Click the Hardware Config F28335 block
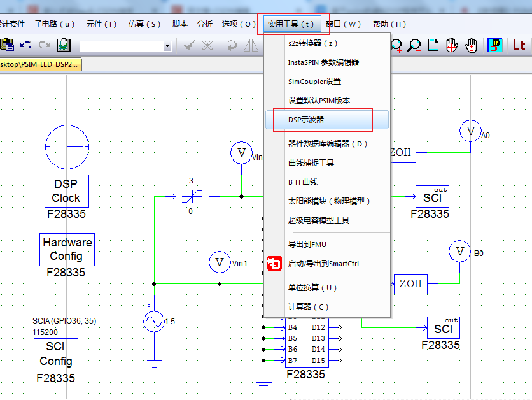 click(x=67, y=250)
